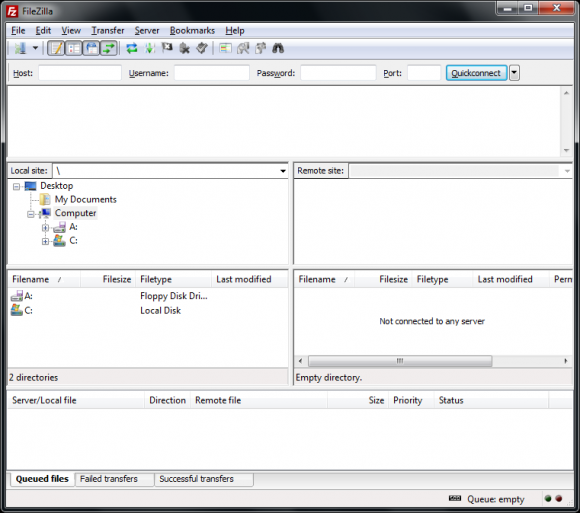Screen dimensions: 580x513
Task: Open the Bookmarks menu
Action: (192, 30)
